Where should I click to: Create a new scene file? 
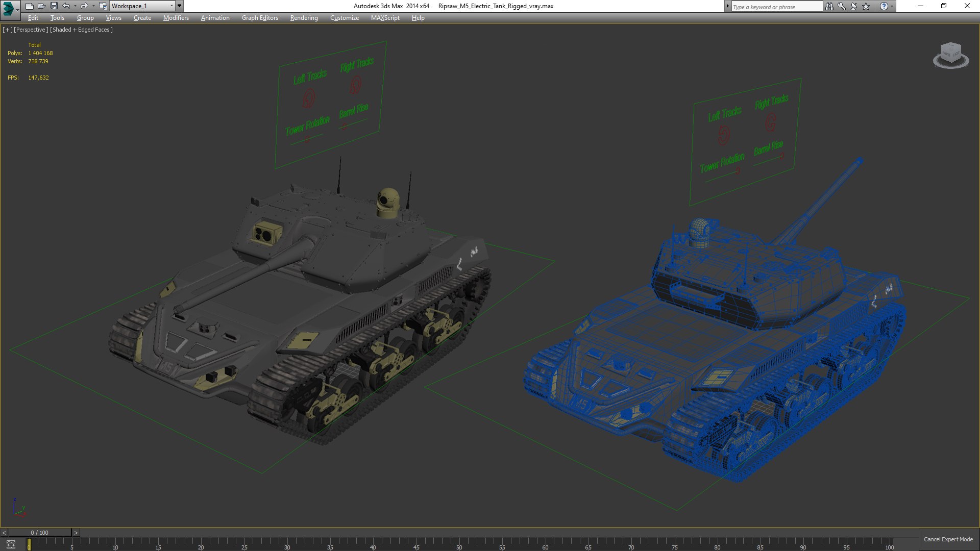[29, 6]
